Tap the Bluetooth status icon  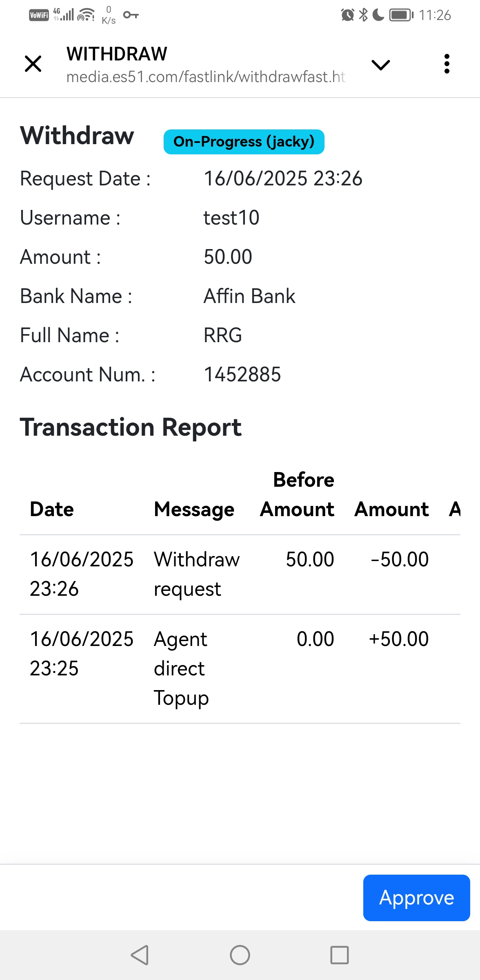click(363, 15)
